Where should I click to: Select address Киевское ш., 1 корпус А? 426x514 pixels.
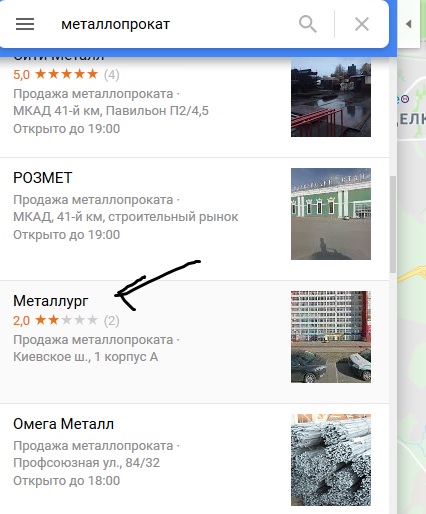(x=85, y=357)
